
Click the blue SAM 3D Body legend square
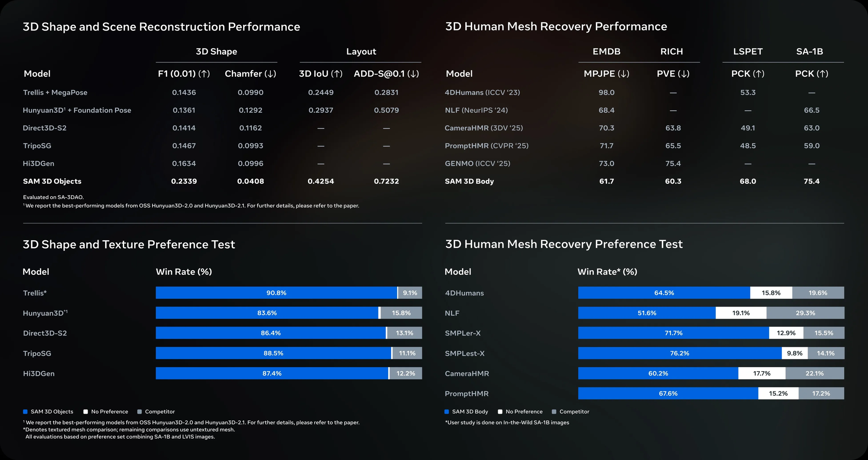(447, 412)
